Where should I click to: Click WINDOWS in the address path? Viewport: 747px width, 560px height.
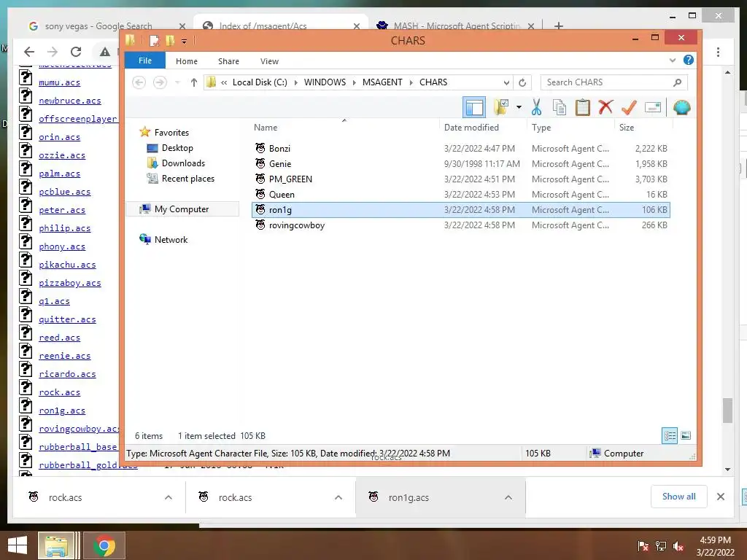coord(325,82)
